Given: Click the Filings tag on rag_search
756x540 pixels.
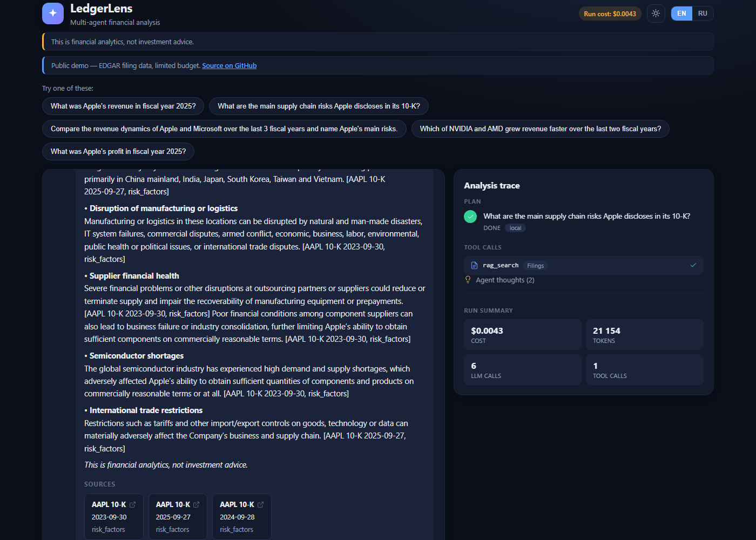Looking at the screenshot, I should pyautogui.click(x=536, y=266).
